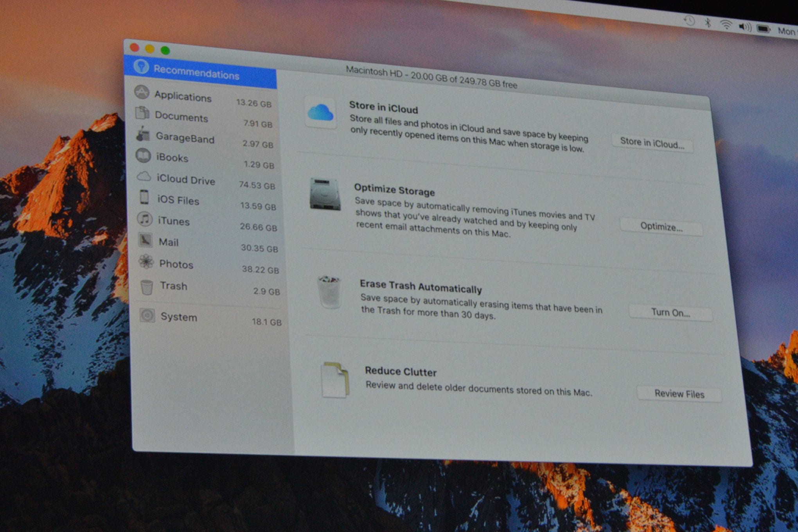Click the Store in iCloud... button

[x=652, y=143]
